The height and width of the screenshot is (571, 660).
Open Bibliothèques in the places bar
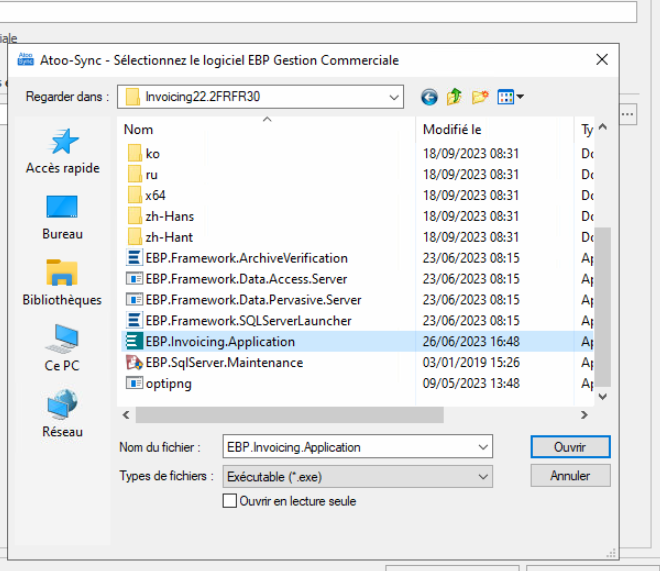point(62,283)
